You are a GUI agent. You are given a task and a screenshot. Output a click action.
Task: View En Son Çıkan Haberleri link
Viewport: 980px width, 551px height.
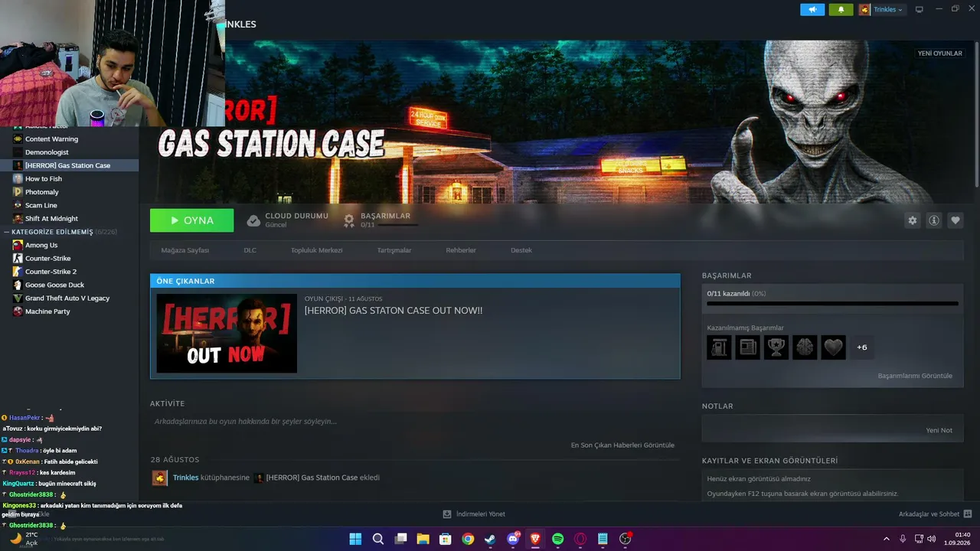pos(622,445)
